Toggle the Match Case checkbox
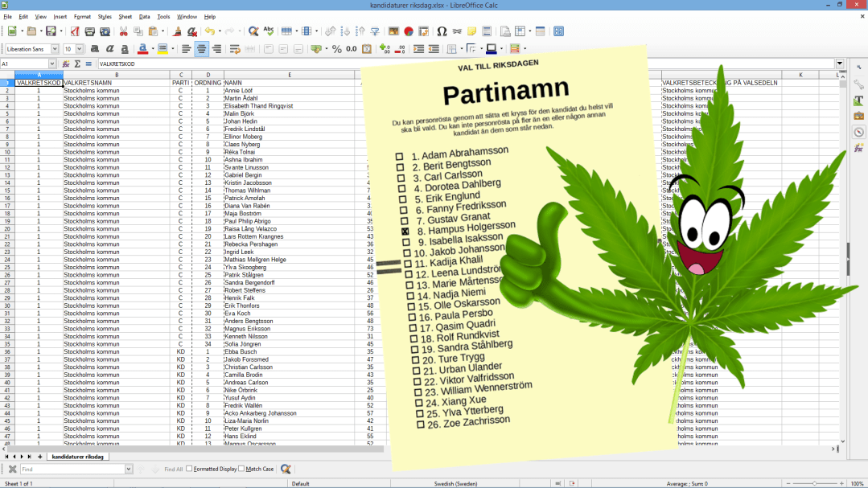The image size is (868, 488). pyautogui.click(x=241, y=469)
